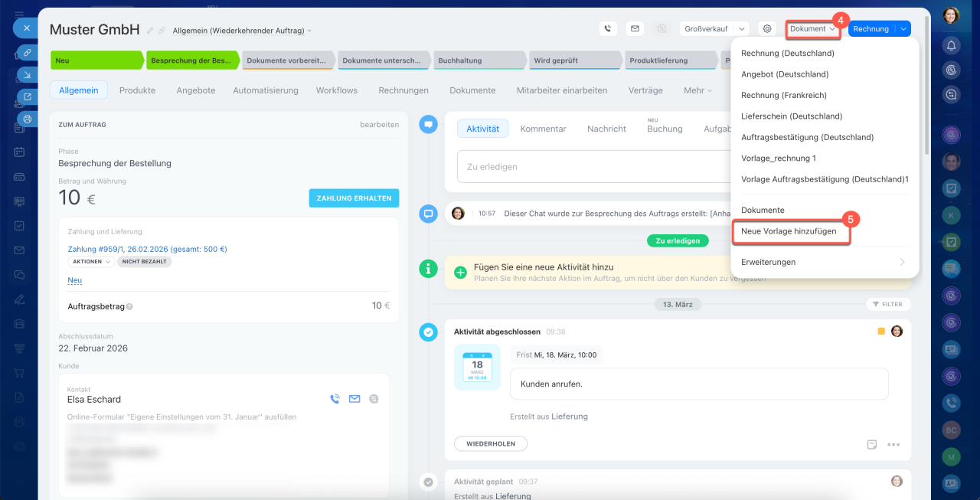Email Elsa Eschard using envelope icon

point(354,399)
